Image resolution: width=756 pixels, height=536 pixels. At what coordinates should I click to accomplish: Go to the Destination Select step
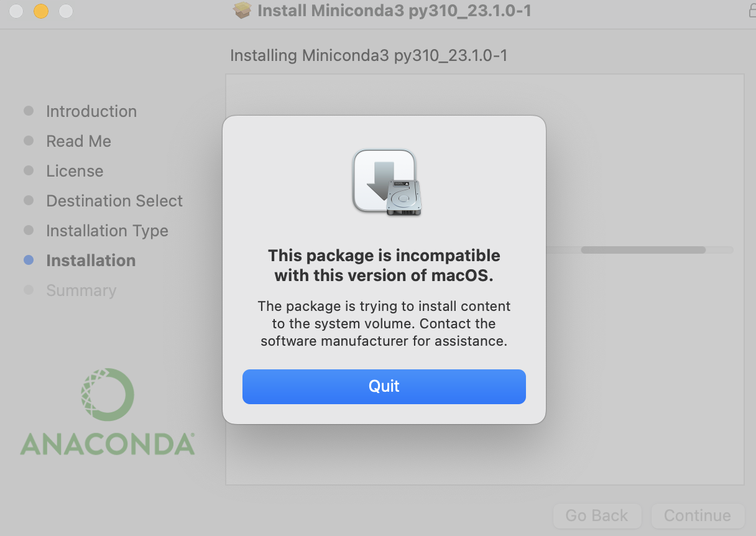pos(114,201)
